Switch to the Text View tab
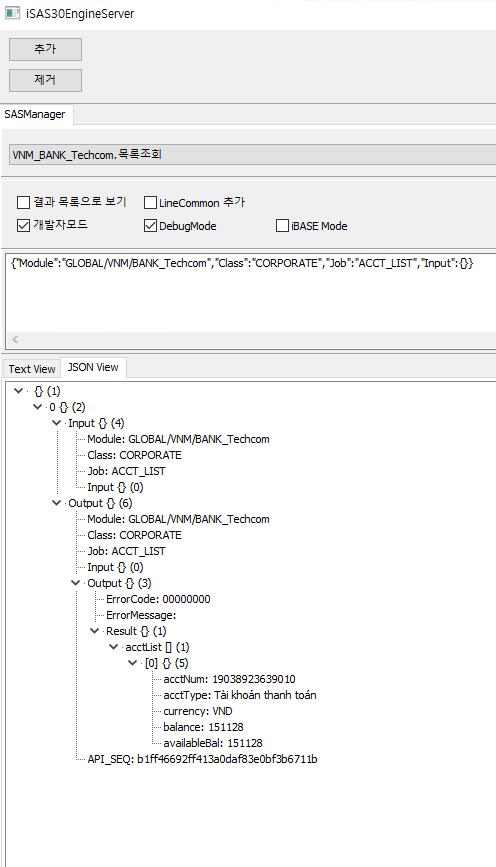This screenshot has height=867, width=496. (x=32, y=369)
